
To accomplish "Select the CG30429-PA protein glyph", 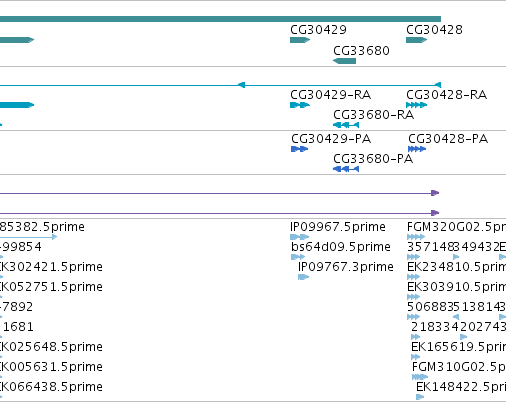I will pos(299,149).
